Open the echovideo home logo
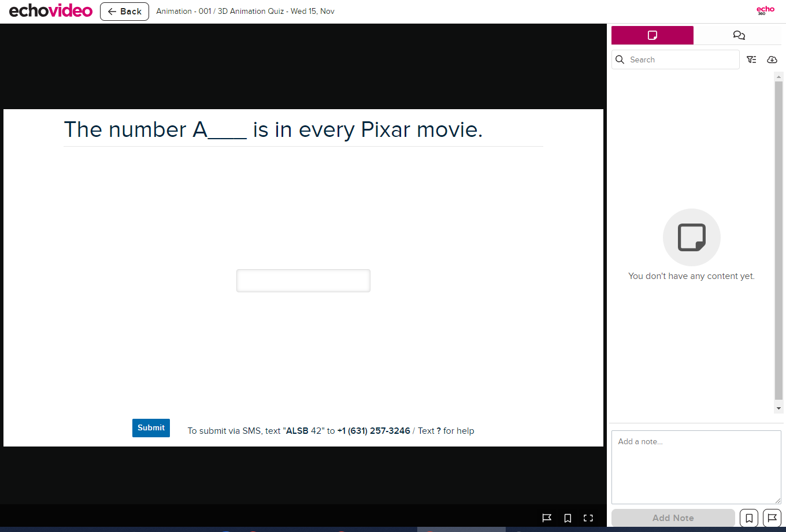The width and height of the screenshot is (786, 532). click(51, 11)
